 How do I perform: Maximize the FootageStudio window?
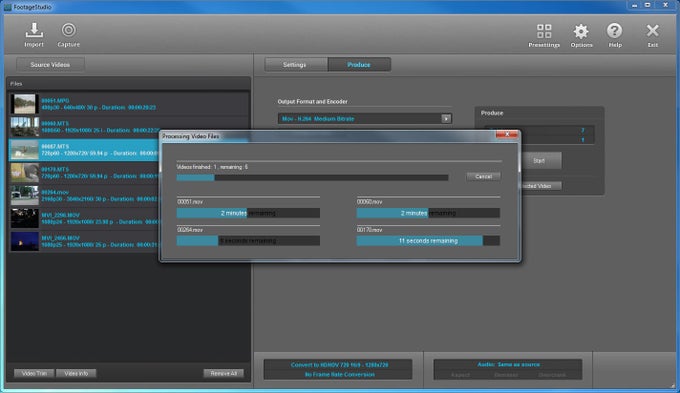[647, 5]
